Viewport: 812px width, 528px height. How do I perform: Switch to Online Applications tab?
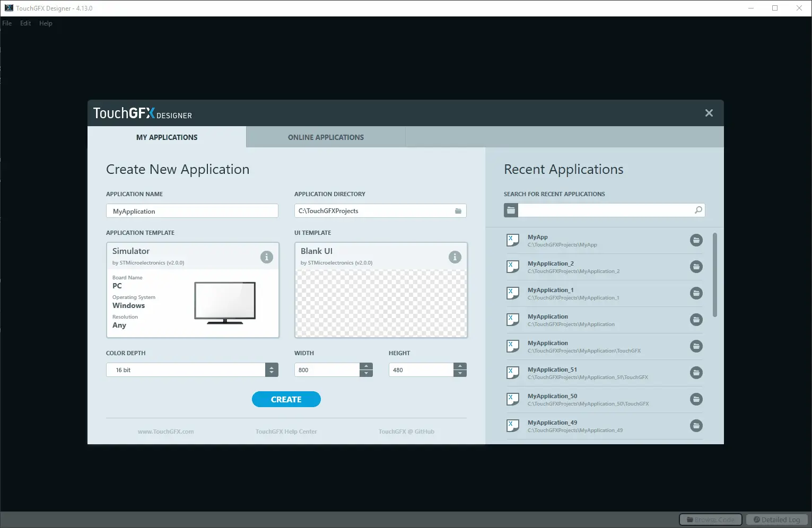326,137
